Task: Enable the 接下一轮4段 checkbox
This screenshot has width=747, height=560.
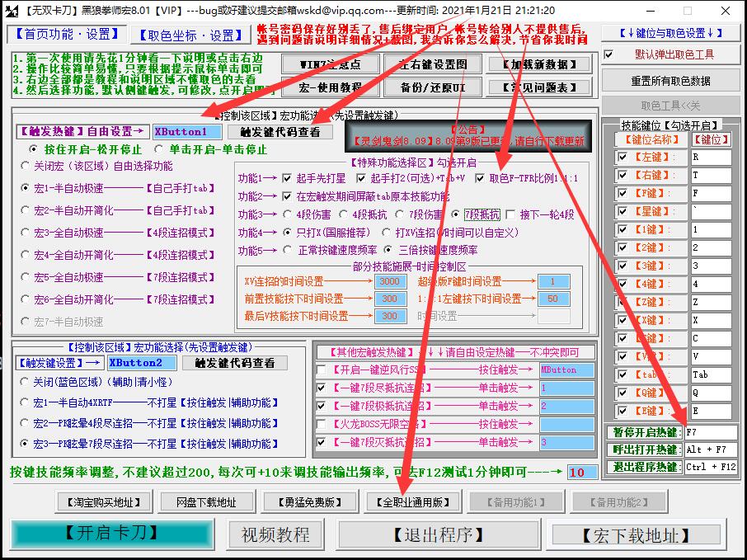Action: click(x=510, y=214)
